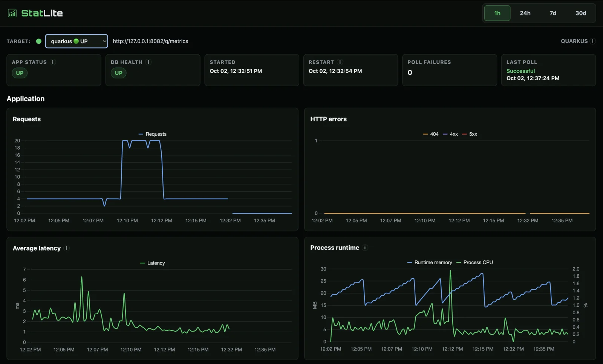Viewport: 603px width, 364px height.
Task: Click the HTTP errors chart title
Action: [x=328, y=119]
